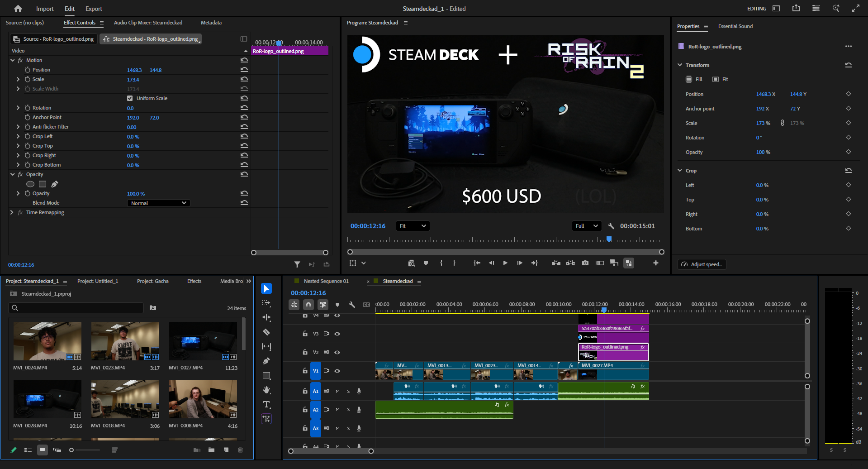Toggle Position keyframe in Properties panel
The height and width of the screenshot is (469, 868).
pyautogui.click(x=849, y=94)
